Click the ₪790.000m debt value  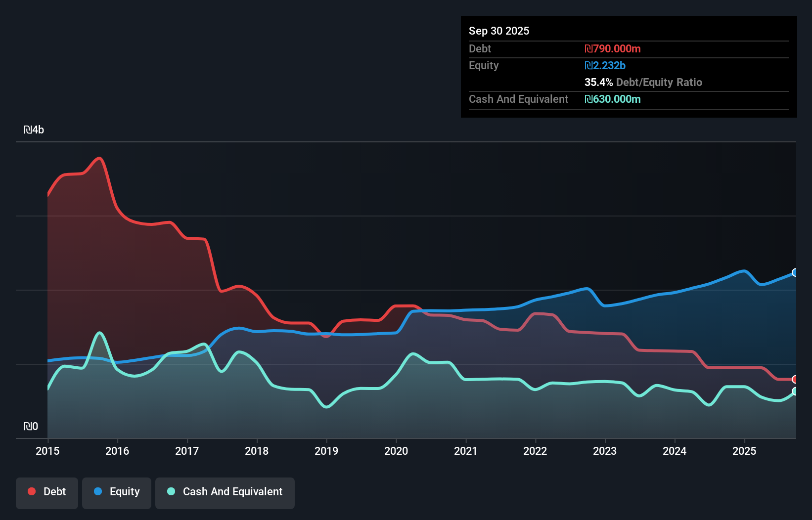point(613,48)
